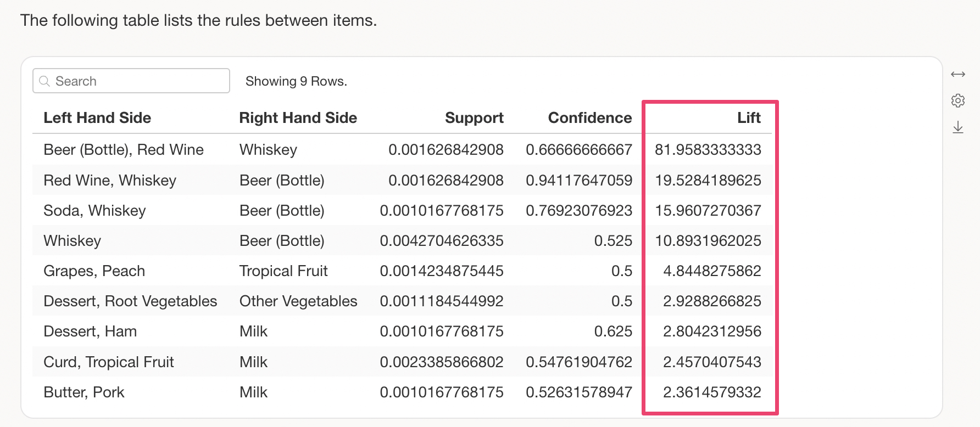The height and width of the screenshot is (427, 980).
Task: Select the Dessert, Ham row
Action: [x=90, y=332]
